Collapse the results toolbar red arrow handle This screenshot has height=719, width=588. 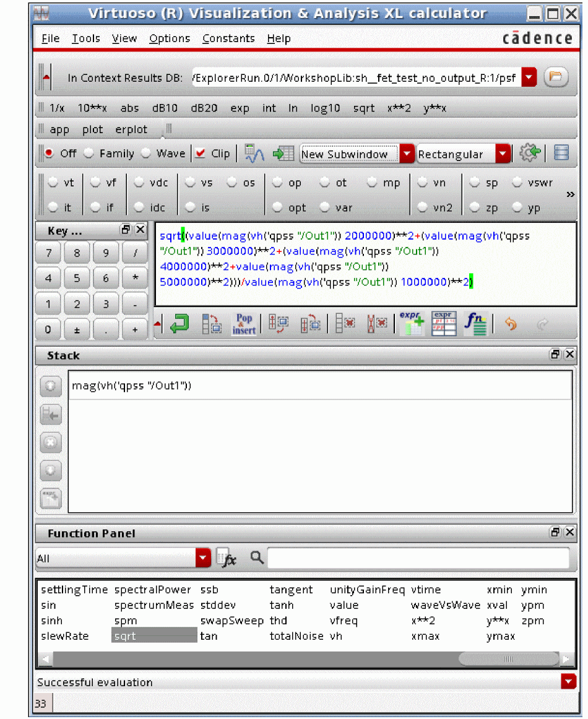pos(46,77)
